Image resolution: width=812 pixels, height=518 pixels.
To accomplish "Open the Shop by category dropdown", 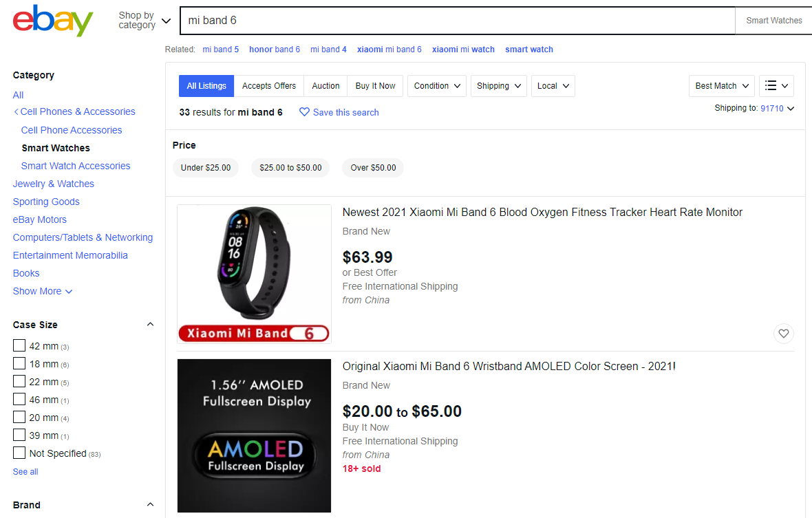I will [145, 21].
